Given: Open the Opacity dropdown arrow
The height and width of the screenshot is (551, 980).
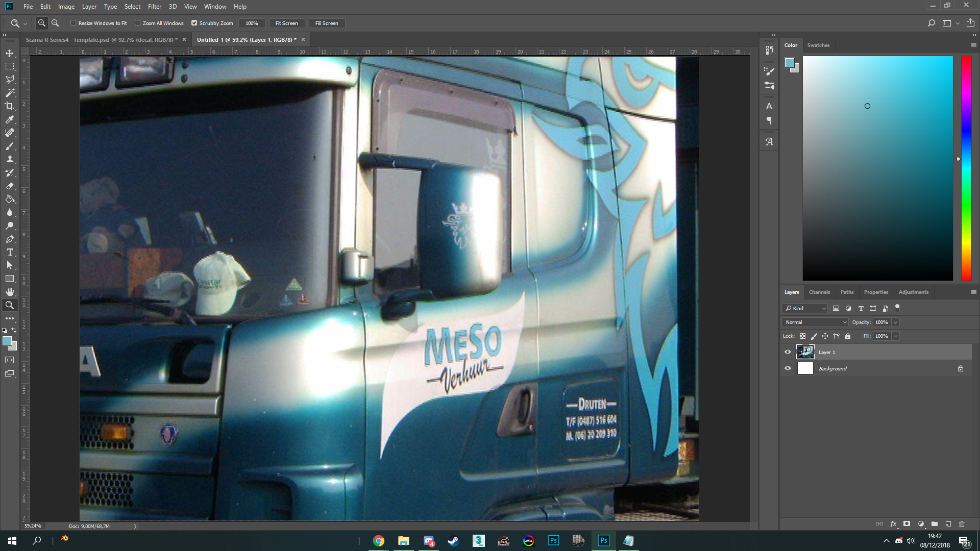Looking at the screenshot, I should coord(896,322).
